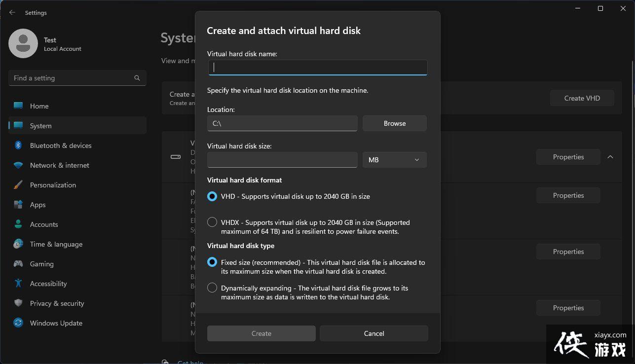Select the Gaming controller icon

click(x=18, y=264)
